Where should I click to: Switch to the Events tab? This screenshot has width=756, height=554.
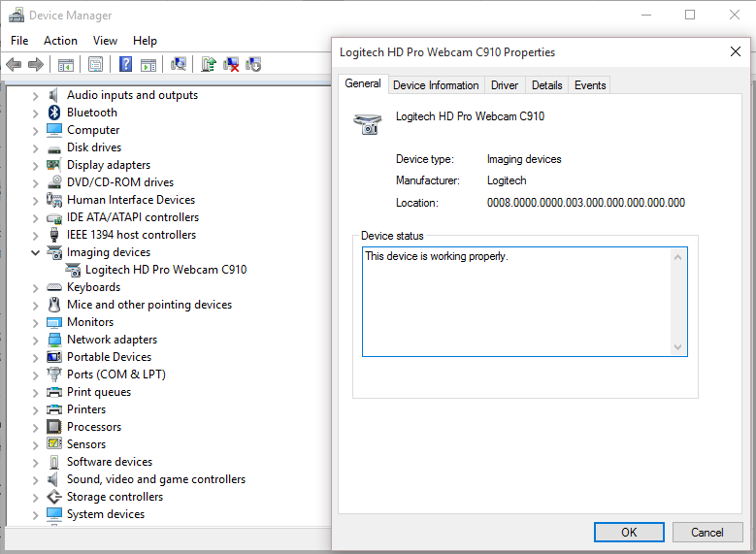tap(590, 85)
